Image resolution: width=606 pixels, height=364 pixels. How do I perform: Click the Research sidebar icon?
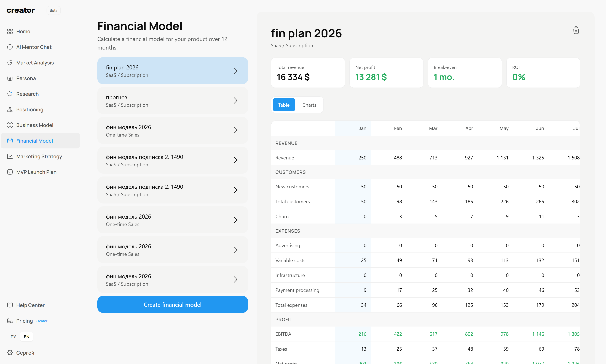pyautogui.click(x=10, y=94)
